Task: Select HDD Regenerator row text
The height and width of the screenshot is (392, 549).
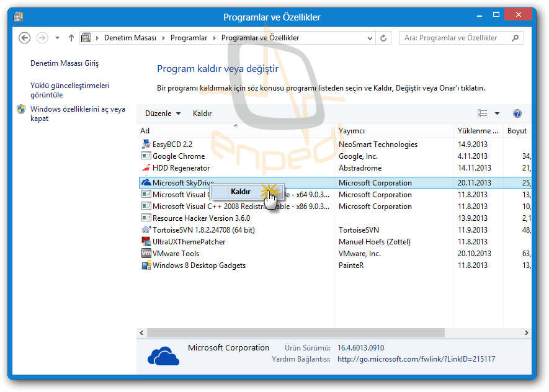Action: click(x=181, y=168)
